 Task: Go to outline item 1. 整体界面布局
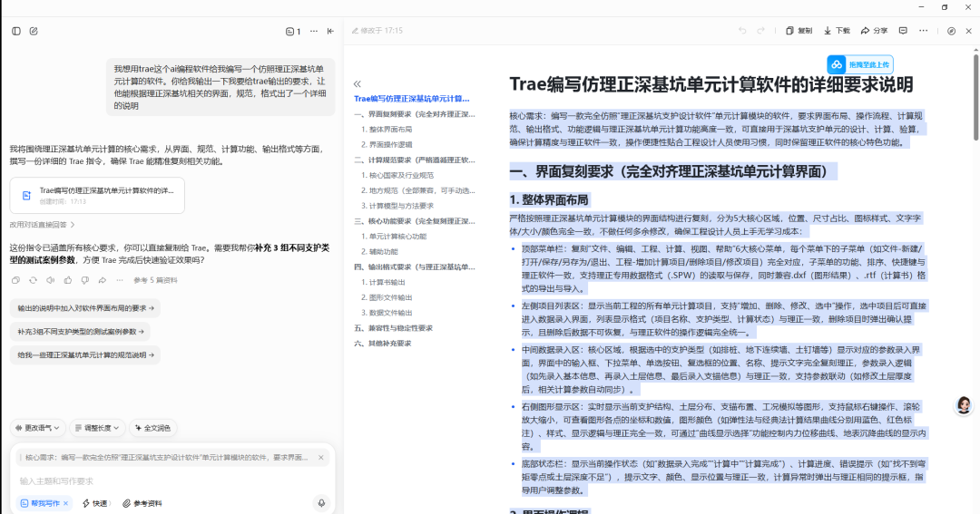(x=387, y=130)
